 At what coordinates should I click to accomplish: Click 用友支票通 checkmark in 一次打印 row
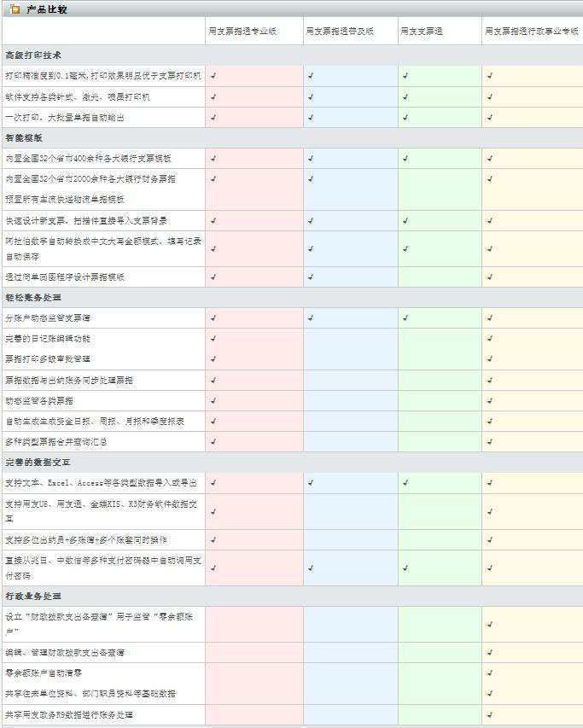405,118
